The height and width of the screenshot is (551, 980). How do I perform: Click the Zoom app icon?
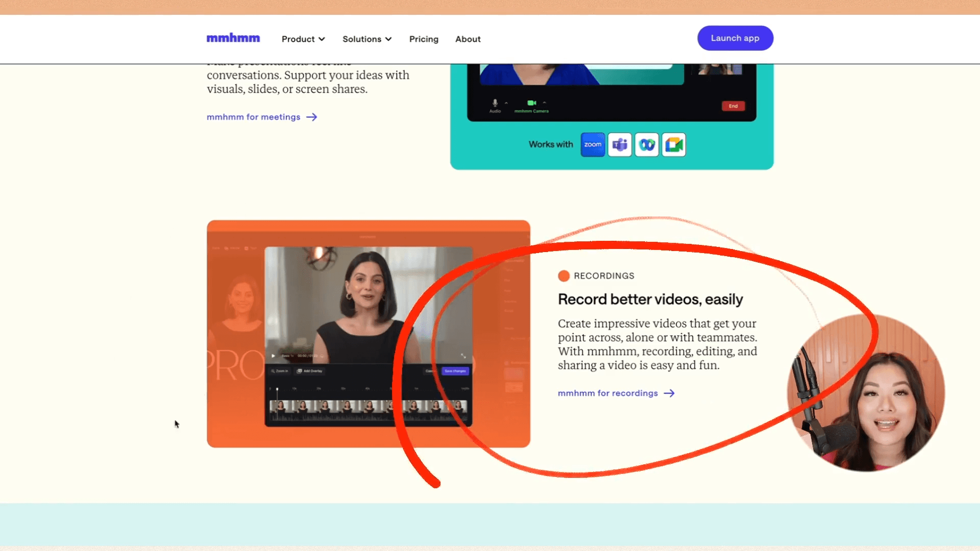tap(593, 145)
